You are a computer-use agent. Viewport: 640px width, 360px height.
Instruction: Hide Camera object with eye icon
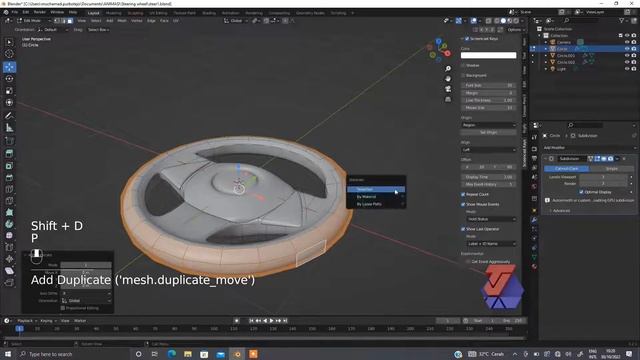pos(627,42)
